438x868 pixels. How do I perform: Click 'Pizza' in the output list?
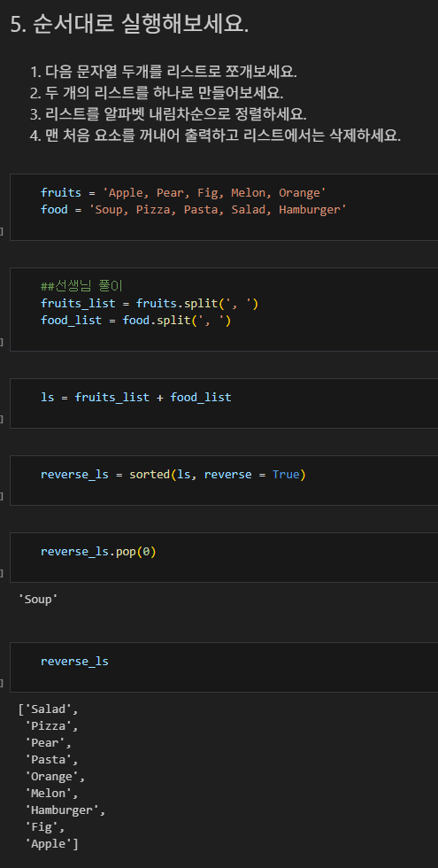coord(48,725)
